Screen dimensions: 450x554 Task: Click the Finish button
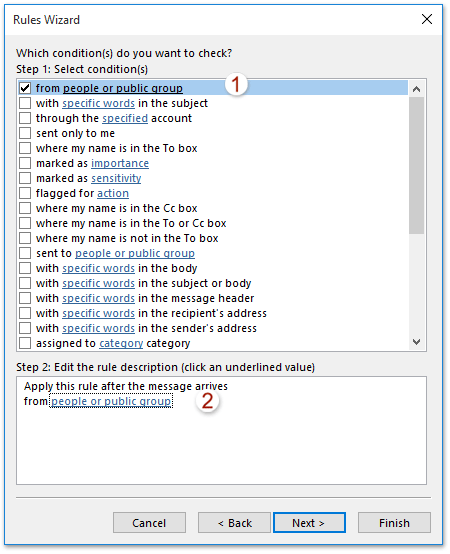point(394,523)
